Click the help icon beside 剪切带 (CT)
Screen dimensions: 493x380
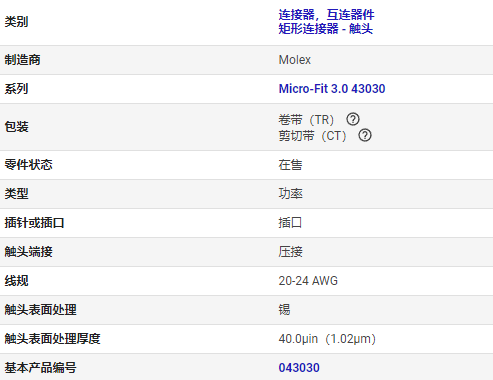[365, 135]
